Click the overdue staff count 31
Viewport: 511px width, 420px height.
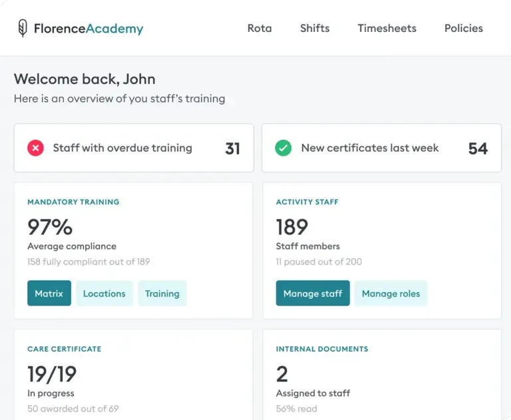click(232, 148)
